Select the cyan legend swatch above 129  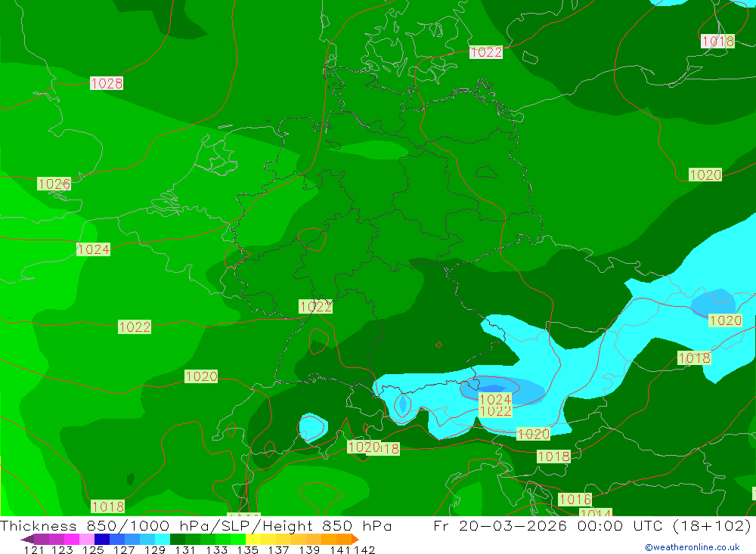(x=163, y=539)
